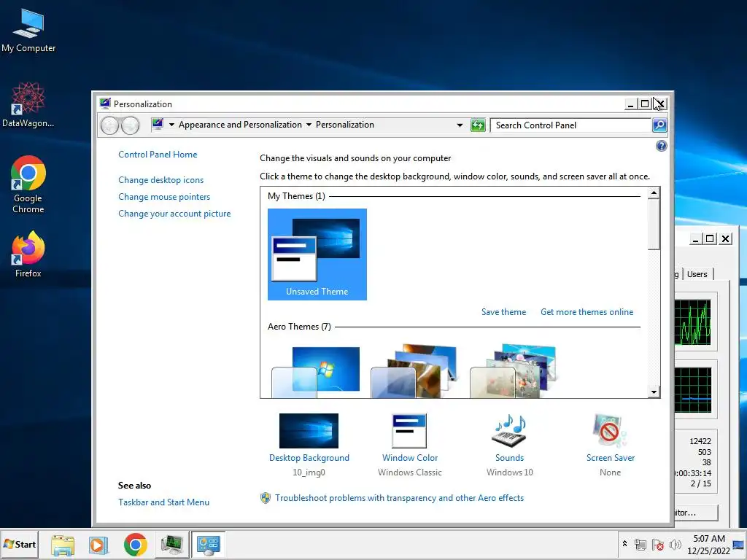Open the DataWagon desktop shortcut
This screenshot has height=560, width=747.
[28, 105]
